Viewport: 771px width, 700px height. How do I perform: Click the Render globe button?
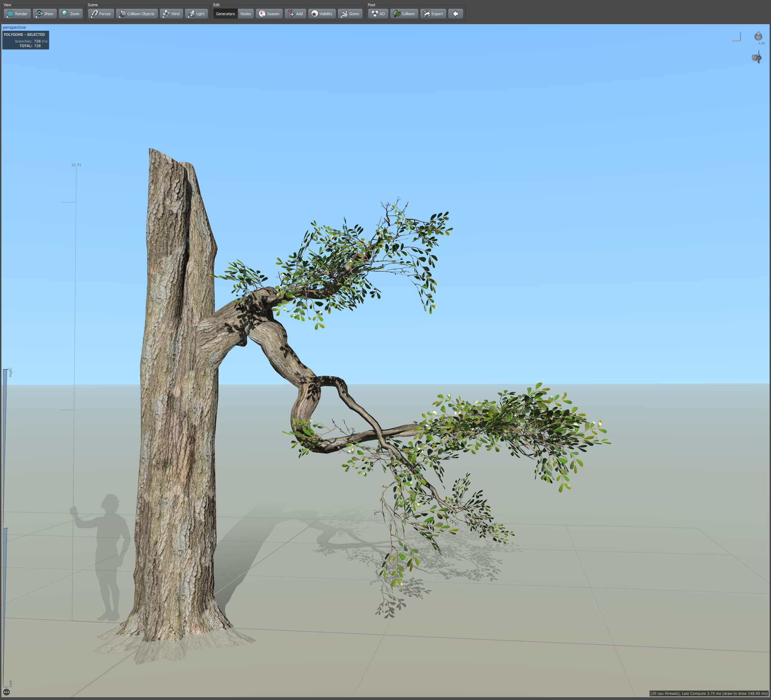click(17, 14)
